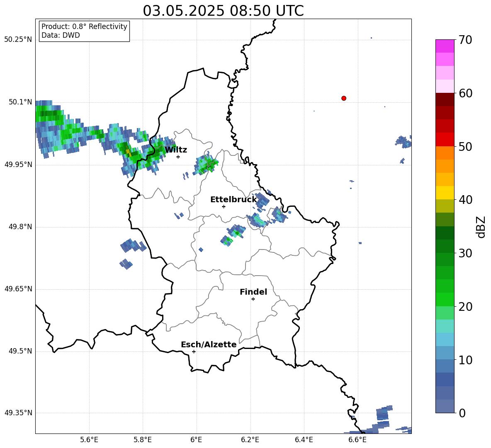491x448 pixels.
Task: Pick the light cyan-blue swatch above 10
Action: click(445, 339)
